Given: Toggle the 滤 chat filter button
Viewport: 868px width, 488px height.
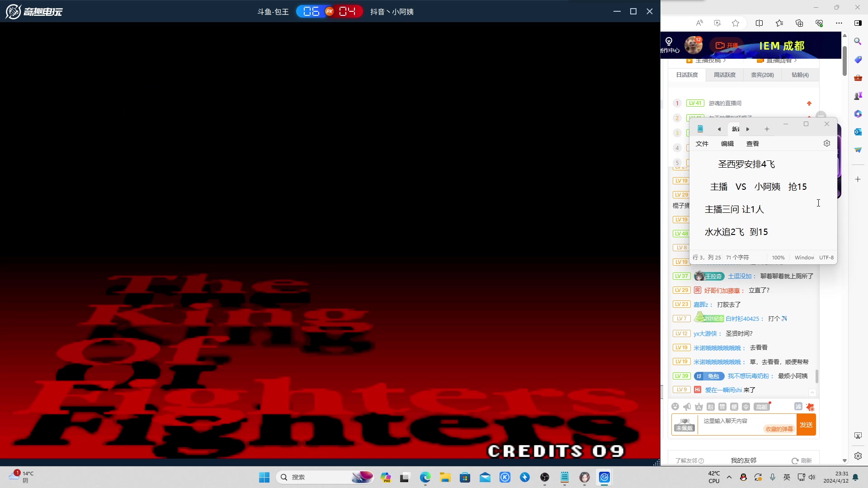Looking at the screenshot, I should [x=798, y=407].
